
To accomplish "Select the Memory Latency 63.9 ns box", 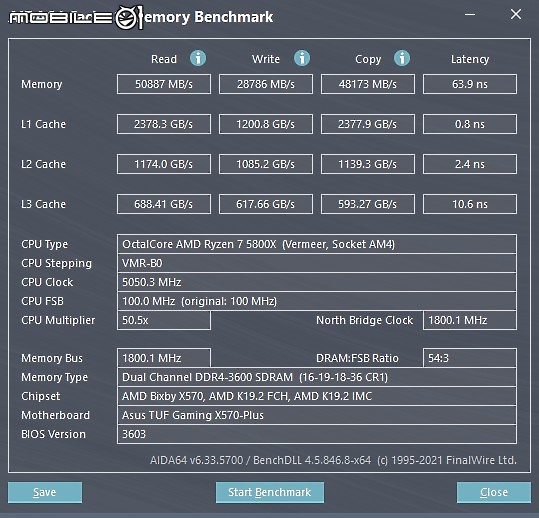I will (x=470, y=84).
